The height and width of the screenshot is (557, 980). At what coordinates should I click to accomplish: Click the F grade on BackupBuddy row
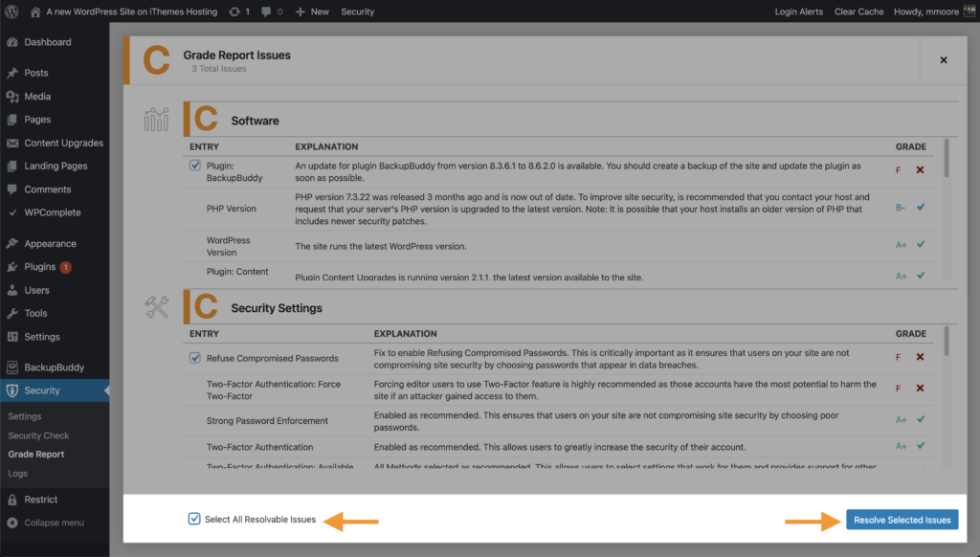898,170
